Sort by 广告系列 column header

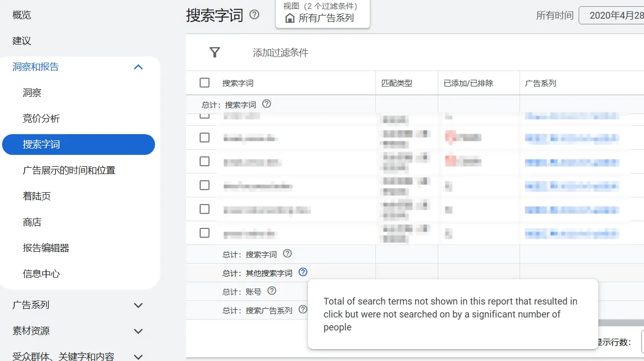click(x=541, y=83)
